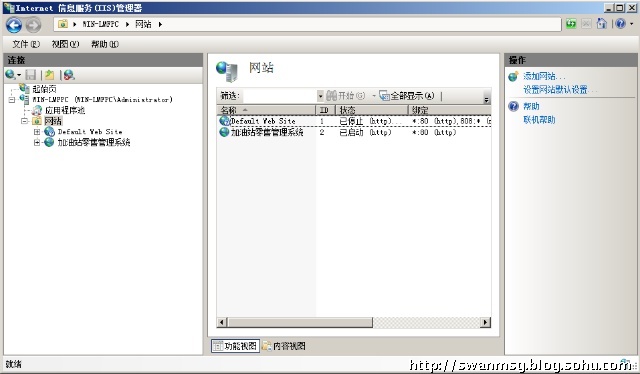Click breadcrumb arrow after WIN-LMPPC

pyautogui.click(x=127, y=24)
